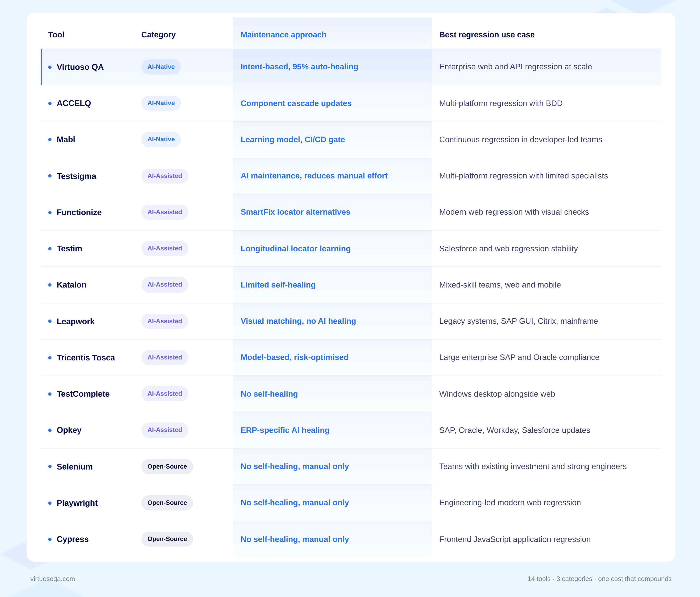
Task: Click the 'Leapwork' tool name
Action: coord(75,321)
